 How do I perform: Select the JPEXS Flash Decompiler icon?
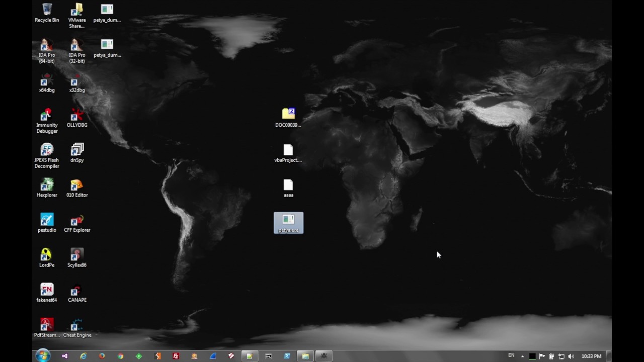(47, 156)
